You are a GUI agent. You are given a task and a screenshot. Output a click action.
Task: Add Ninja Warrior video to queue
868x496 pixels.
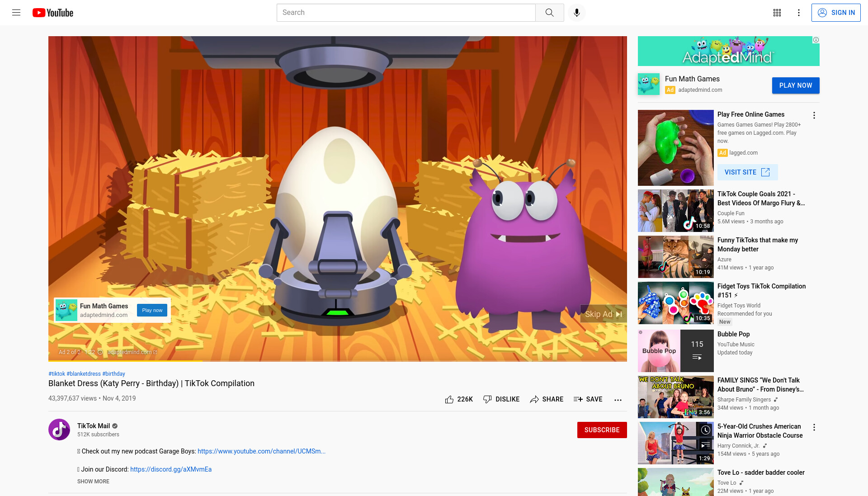(x=705, y=445)
